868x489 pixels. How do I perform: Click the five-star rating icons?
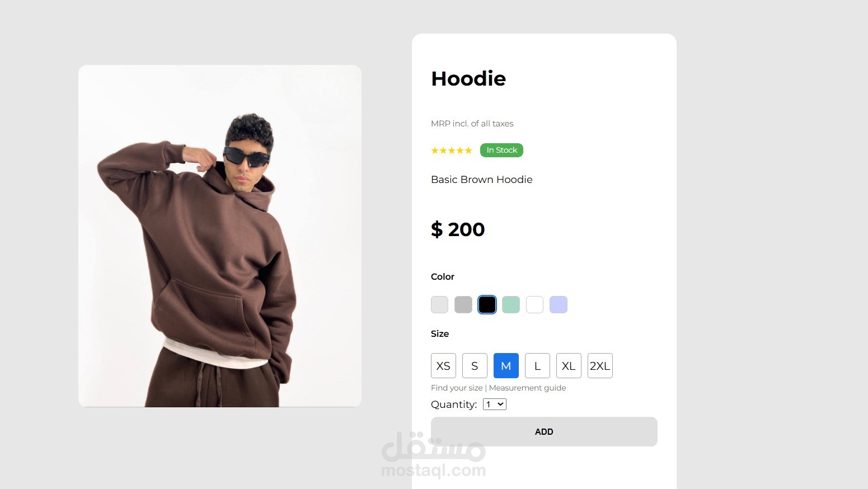point(452,151)
